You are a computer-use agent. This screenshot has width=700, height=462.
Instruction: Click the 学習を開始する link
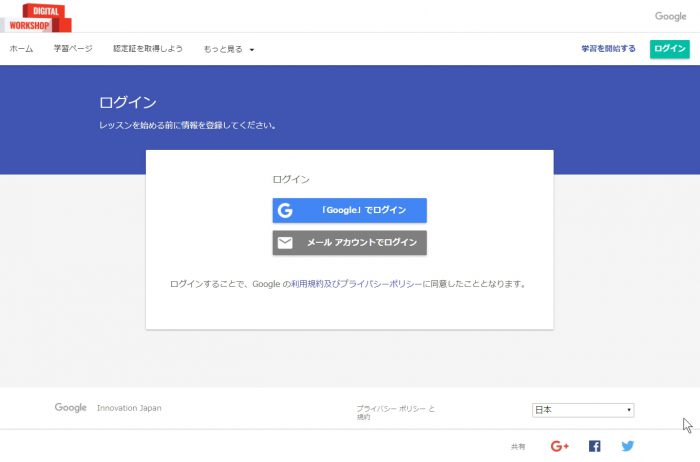(608, 49)
